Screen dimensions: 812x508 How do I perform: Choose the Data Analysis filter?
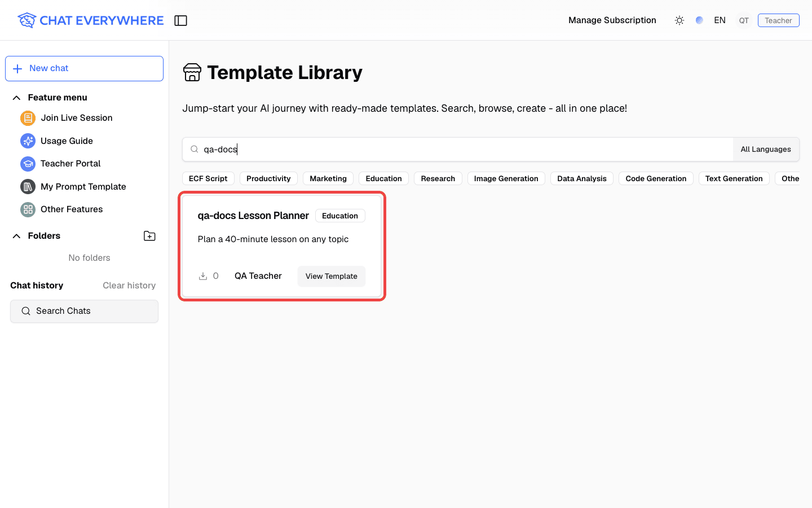pos(582,178)
